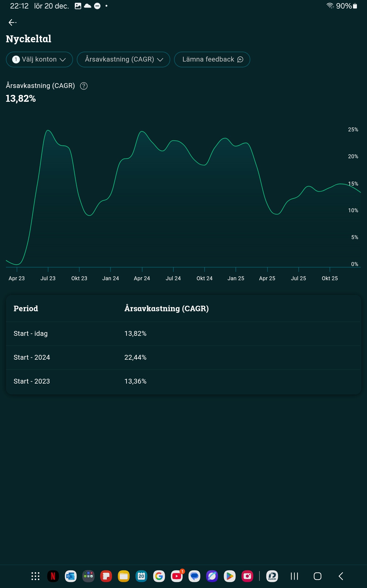Image resolution: width=367 pixels, height=588 pixels.
Task: Open the Calendar app in taskbar
Action: tap(141, 576)
